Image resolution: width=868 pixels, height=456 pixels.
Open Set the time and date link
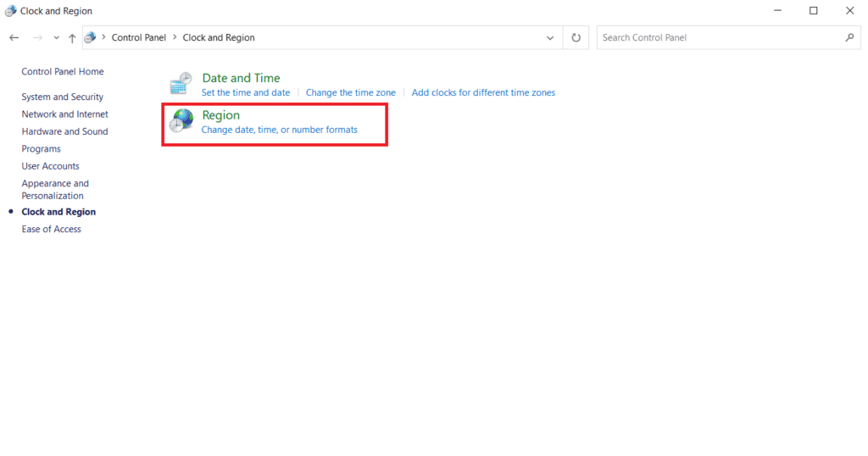click(245, 92)
